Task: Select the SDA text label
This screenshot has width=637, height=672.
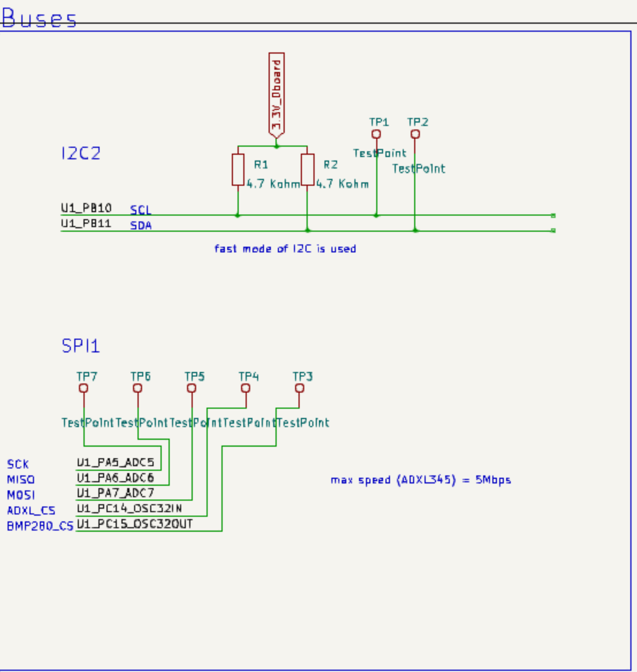Action: (141, 225)
